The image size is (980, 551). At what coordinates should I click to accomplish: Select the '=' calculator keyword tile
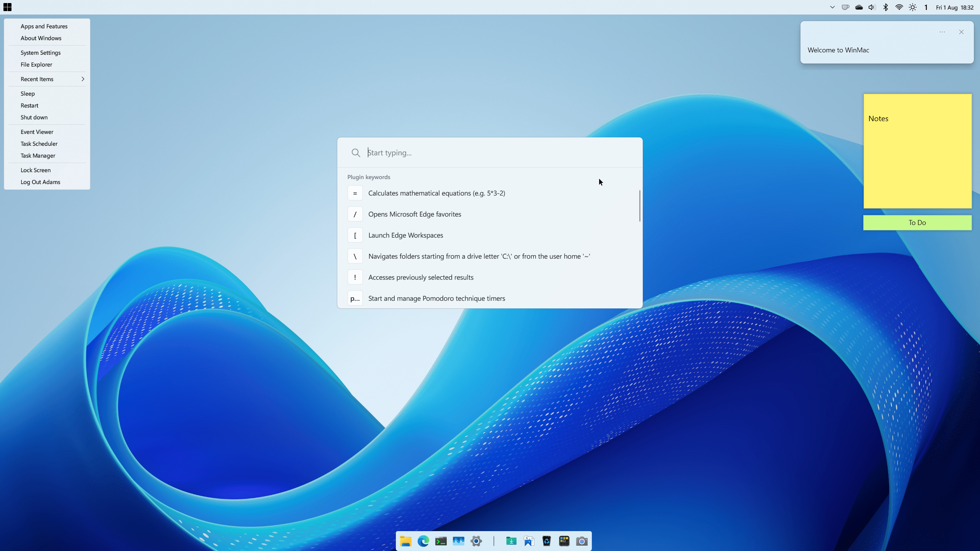[355, 193]
